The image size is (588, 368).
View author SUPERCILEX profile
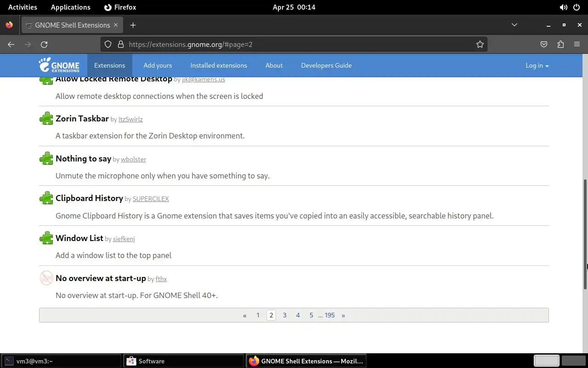click(151, 199)
